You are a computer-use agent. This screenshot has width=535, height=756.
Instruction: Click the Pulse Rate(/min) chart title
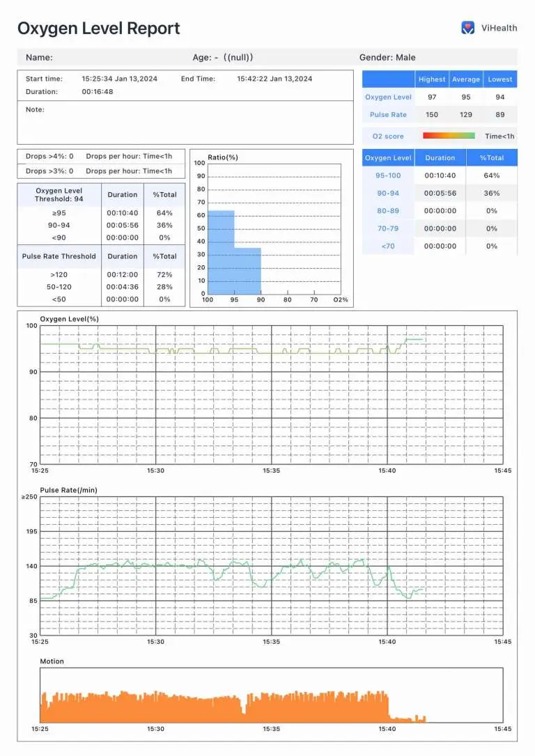(x=68, y=490)
